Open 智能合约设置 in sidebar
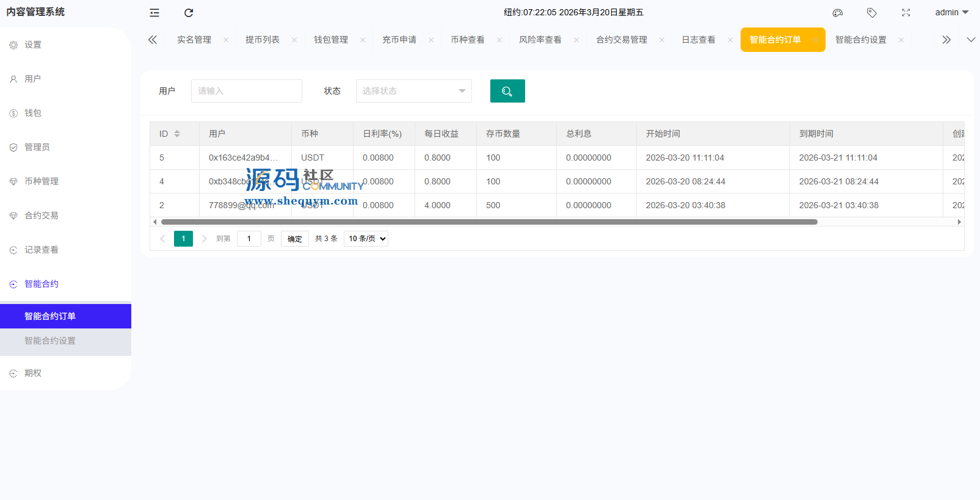Image resolution: width=980 pixels, height=500 pixels. pos(50,341)
